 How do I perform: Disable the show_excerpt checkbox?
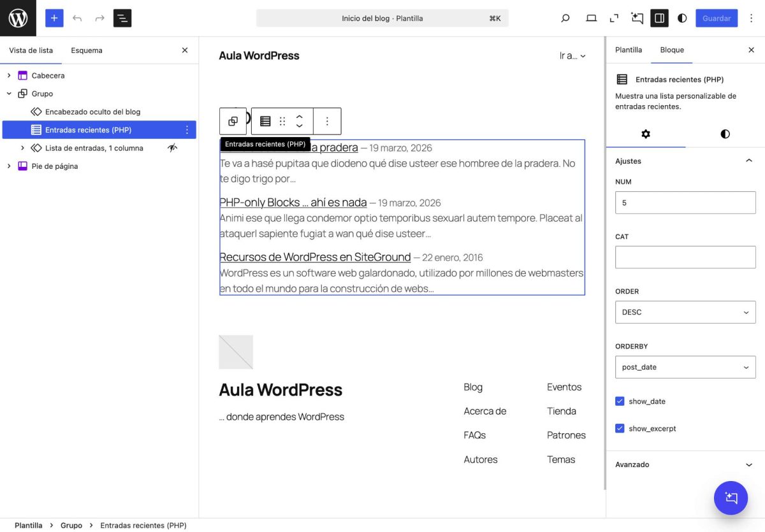pyautogui.click(x=620, y=428)
